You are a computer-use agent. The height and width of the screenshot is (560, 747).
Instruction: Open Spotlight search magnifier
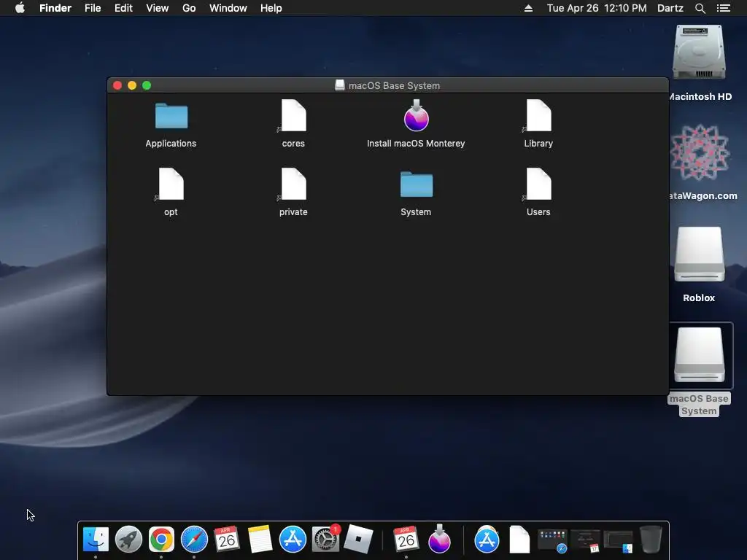coord(700,8)
